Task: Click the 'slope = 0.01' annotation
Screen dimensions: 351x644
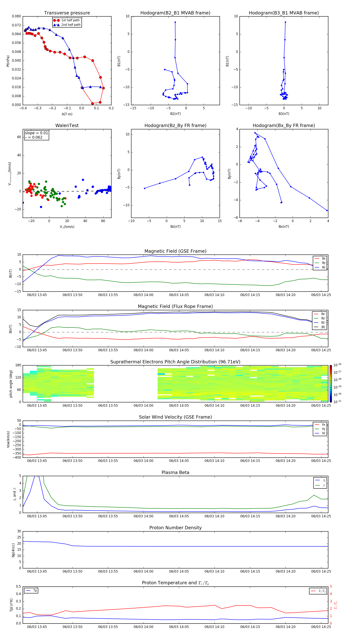Action: (x=36, y=133)
